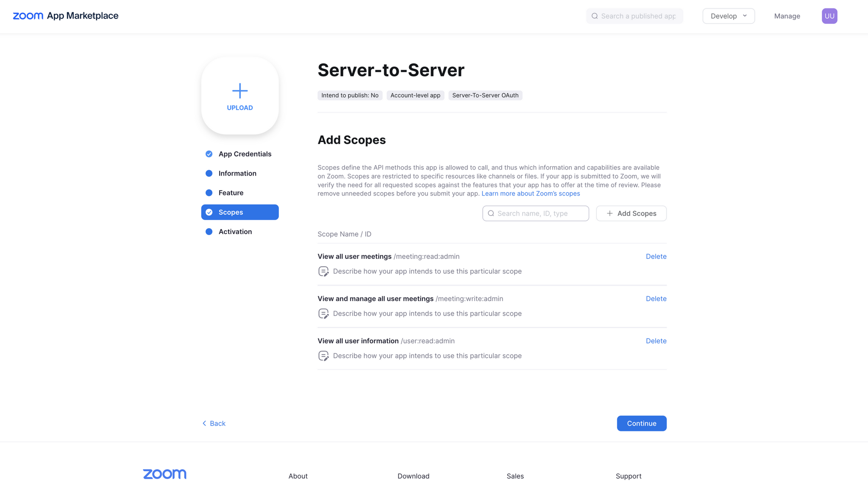Click the About footer heading
Screen dimensions: 868x487
tap(298, 476)
